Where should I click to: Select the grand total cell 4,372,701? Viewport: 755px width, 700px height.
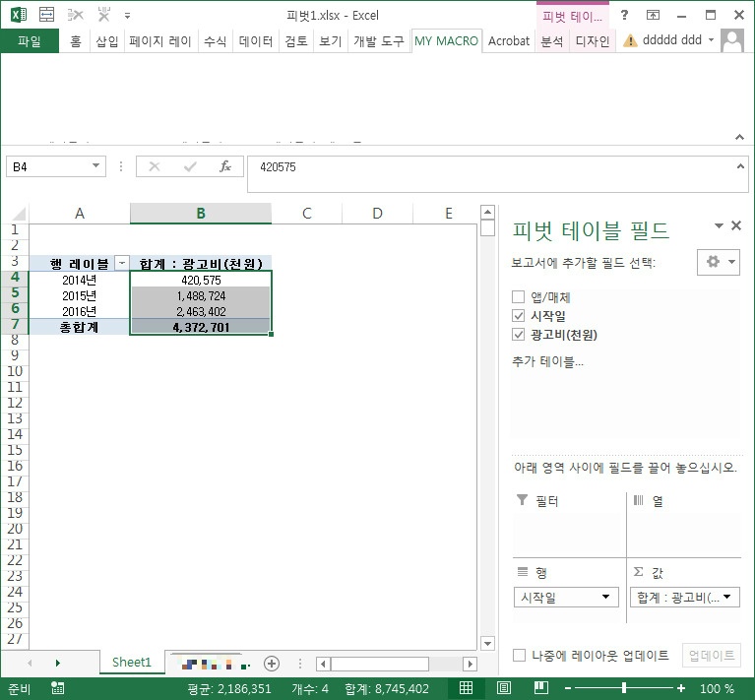(201, 328)
